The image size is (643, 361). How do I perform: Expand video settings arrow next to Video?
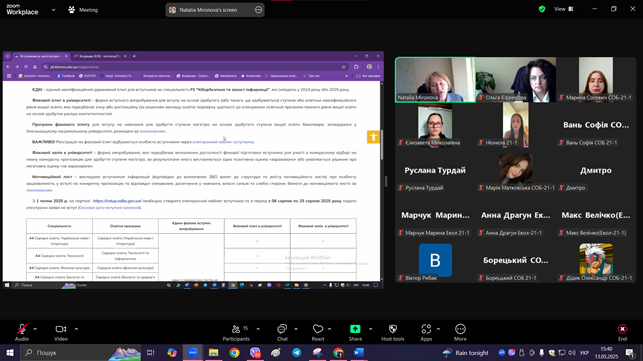pos(76,329)
